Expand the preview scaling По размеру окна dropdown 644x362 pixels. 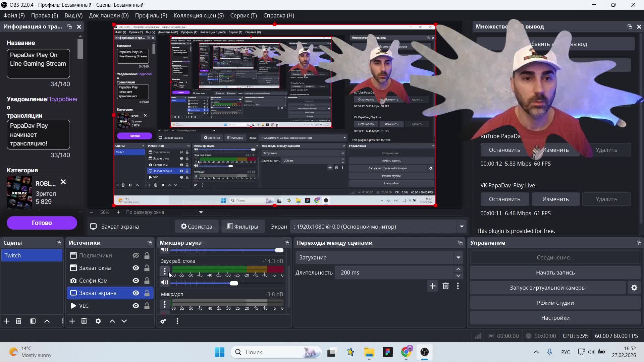(x=201, y=212)
